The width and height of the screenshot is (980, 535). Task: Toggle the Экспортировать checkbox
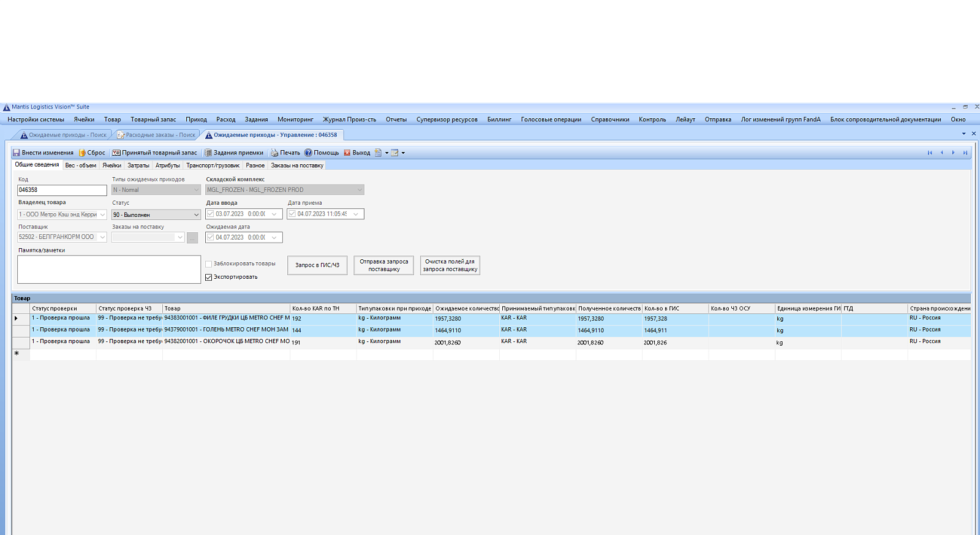click(208, 277)
